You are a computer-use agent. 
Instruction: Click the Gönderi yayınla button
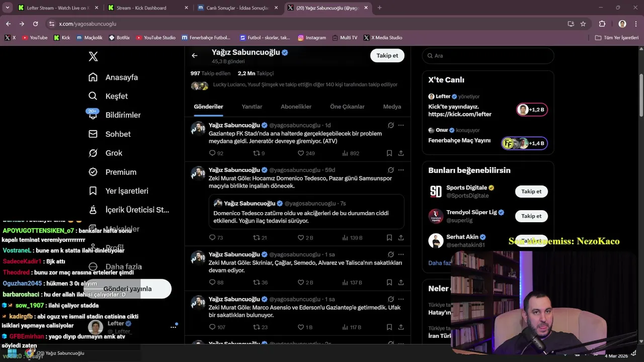127,289
